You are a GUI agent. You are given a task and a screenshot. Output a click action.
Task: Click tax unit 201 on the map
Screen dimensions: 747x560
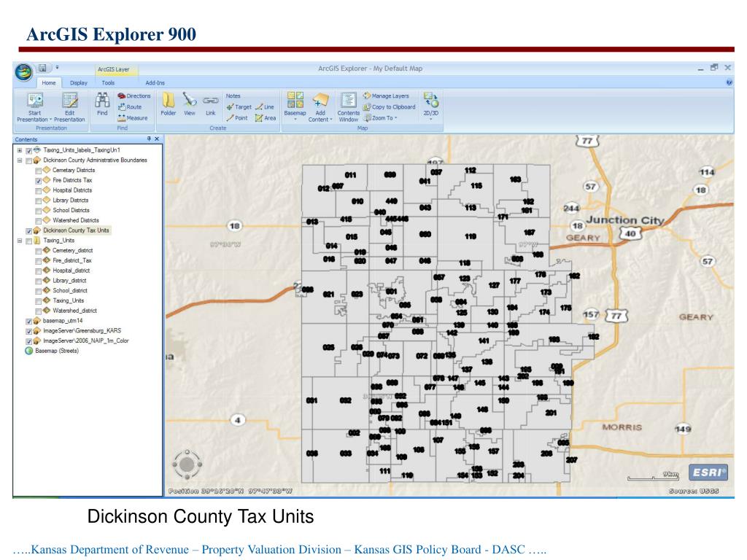click(x=551, y=413)
